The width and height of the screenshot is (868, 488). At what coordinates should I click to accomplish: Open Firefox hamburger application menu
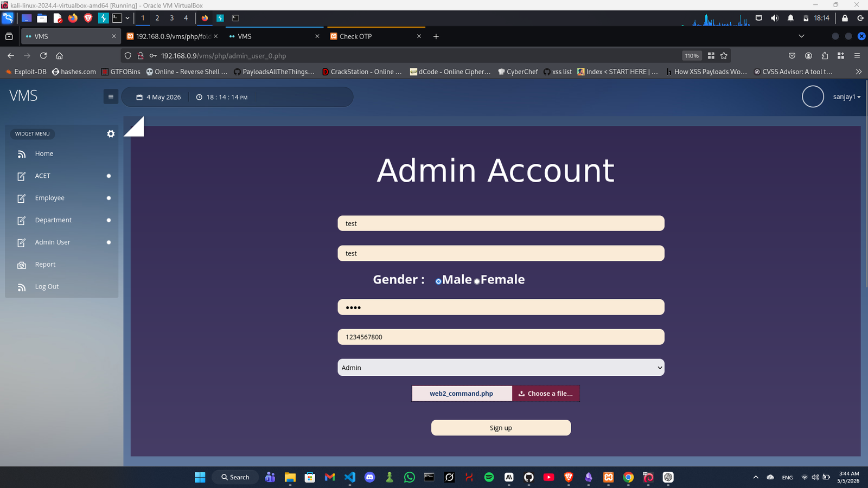[857, 55]
